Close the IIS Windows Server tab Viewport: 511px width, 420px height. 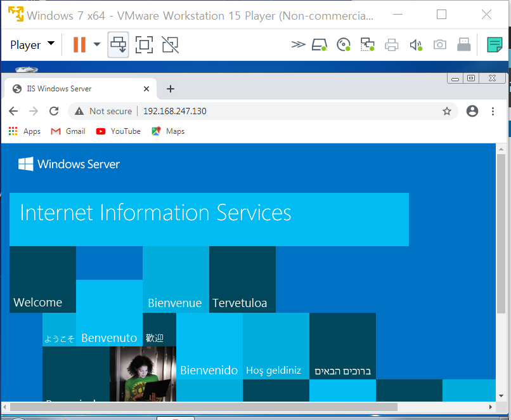point(146,89)
